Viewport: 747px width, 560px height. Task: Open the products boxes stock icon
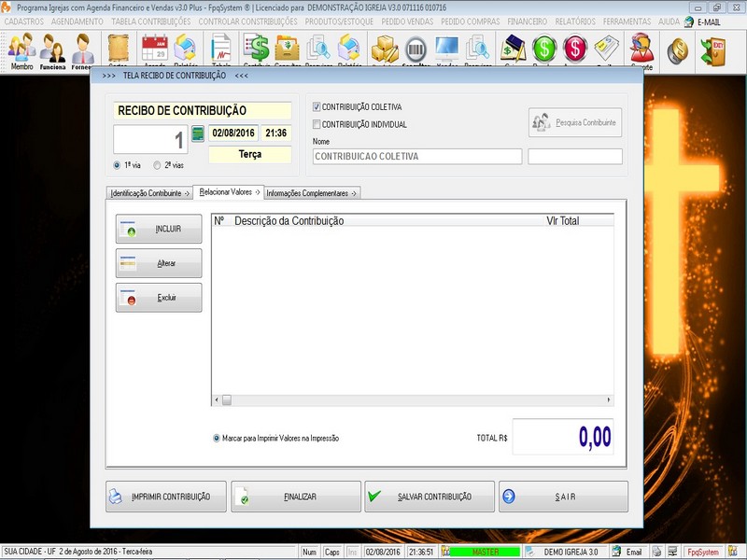[x=385, y=49]
